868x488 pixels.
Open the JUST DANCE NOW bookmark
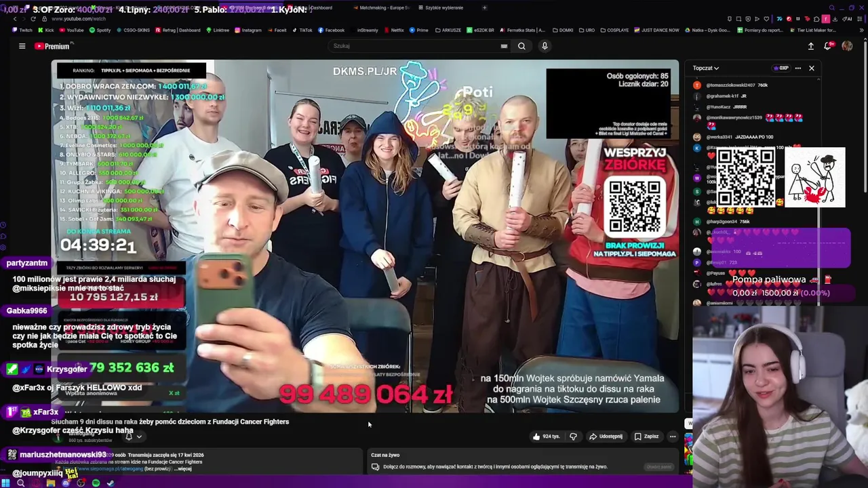tap(656, 30)
